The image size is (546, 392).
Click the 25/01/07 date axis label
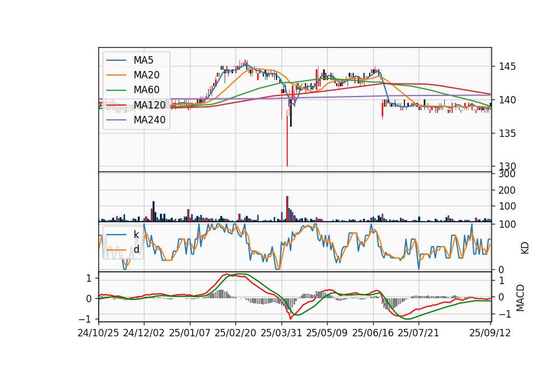pyautogui.click(x=190, y=333)
